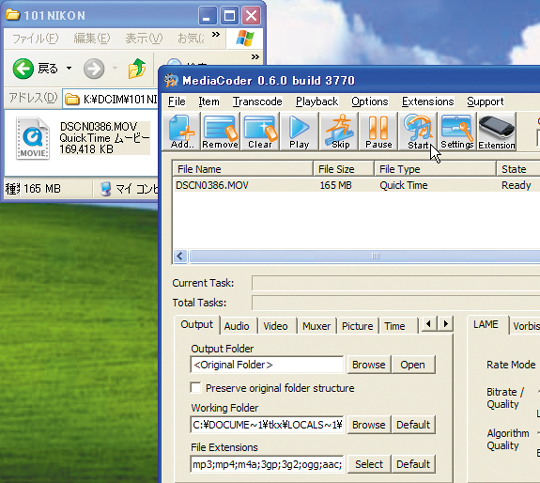Open the File menu in MediaCoder
Screen dimensions: 540x483
pyautogui.click(x=177, y=101)
